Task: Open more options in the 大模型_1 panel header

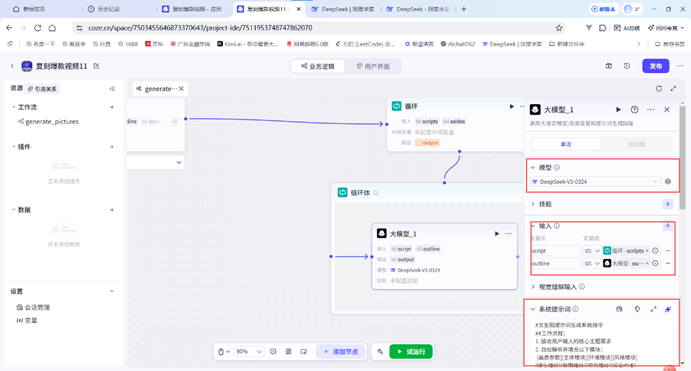Action: [650, 110]
